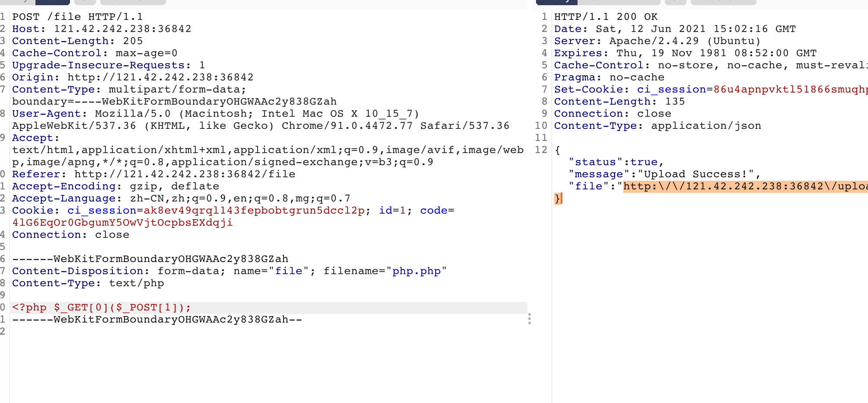The width and height of the screenshot is (868, 403).
Task: Click the AppleWebKit/537.36 Chrome/91.0.4472.77 line
Action: pyautogui.click(x=261, y=126)
